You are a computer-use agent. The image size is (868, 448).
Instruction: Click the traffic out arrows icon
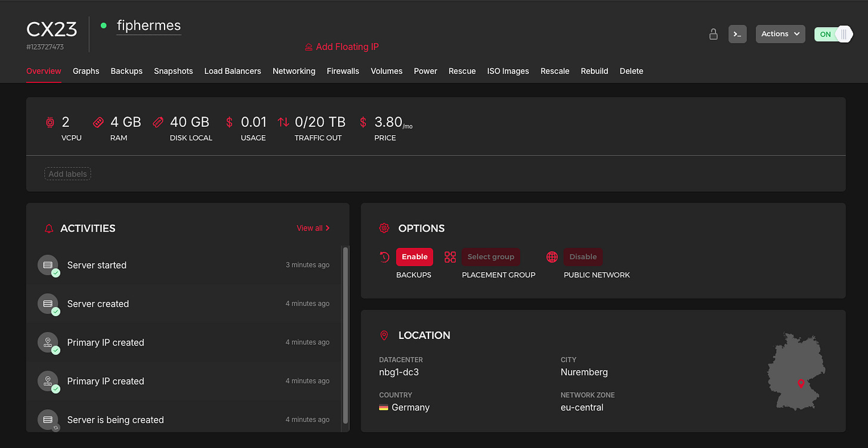tap(283, 122)
